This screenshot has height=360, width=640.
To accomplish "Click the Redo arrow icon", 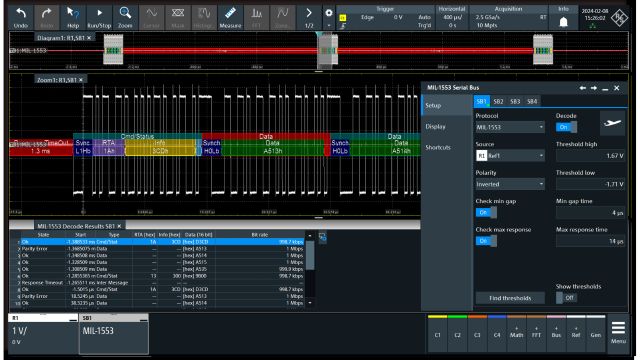I will tap(47, 18).
